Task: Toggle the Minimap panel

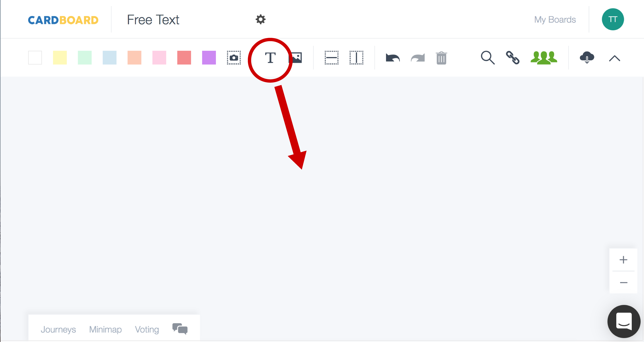Action: (x=105, y=329)
